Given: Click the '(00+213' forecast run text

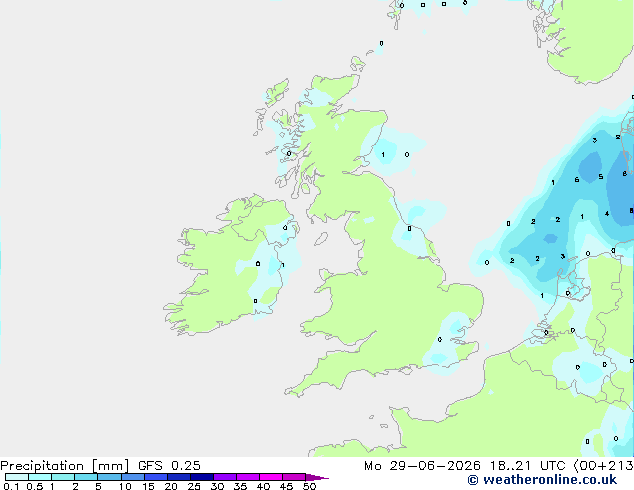Looking at the screenshot, I should tap(603, 466).
